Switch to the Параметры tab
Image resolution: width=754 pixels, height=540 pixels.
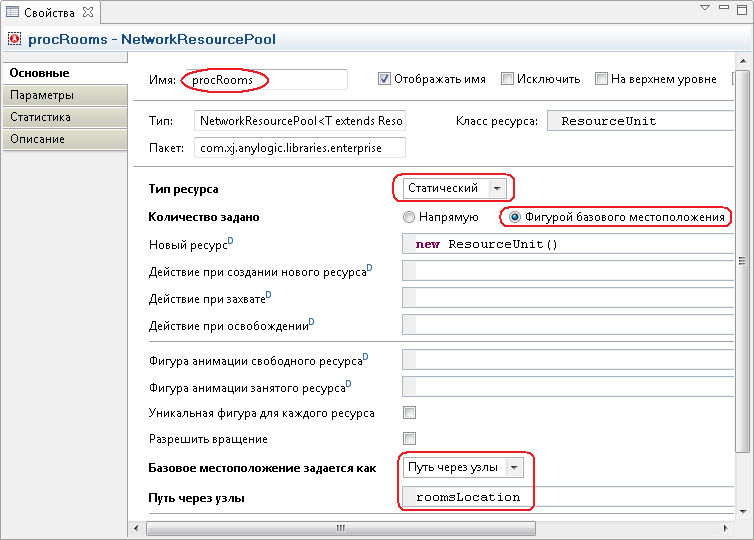click(65, 95)
